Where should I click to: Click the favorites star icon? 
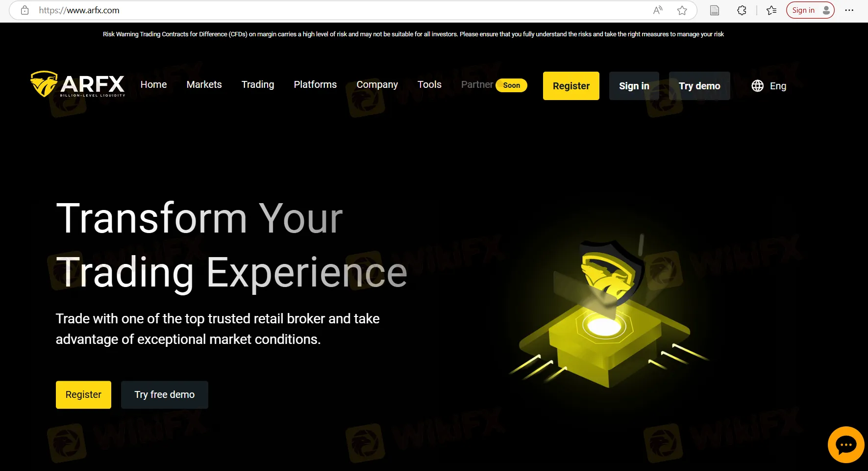[x=682, y=10]
